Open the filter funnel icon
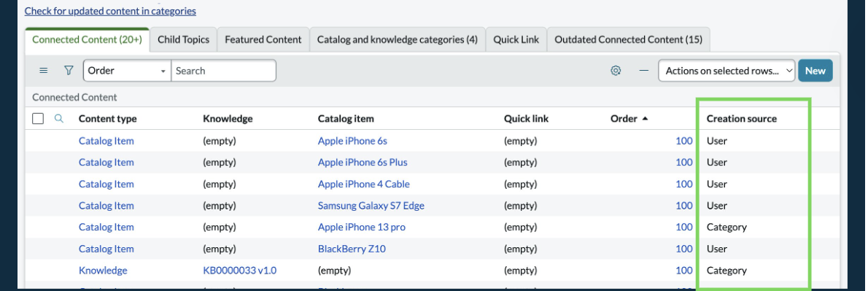Image resolution: width=868 pixels, height=291 pixels. click(x=69, y=71)
